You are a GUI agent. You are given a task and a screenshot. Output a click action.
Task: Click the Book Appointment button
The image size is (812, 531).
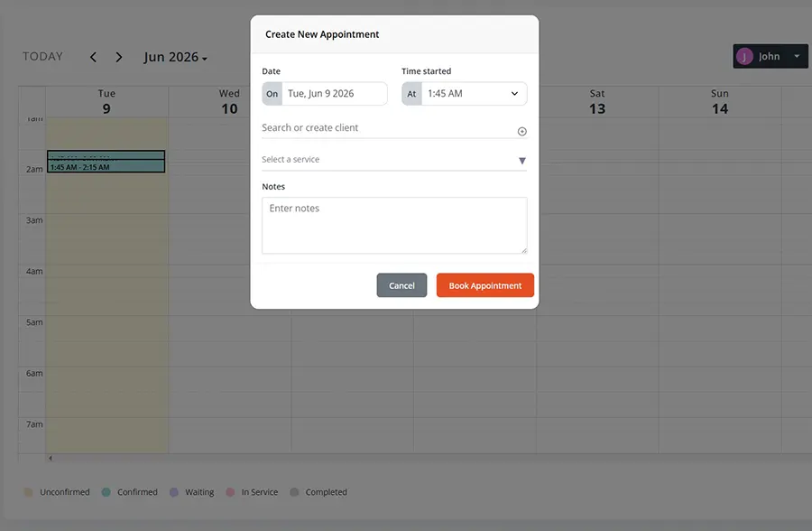click(x=485, y=285)
